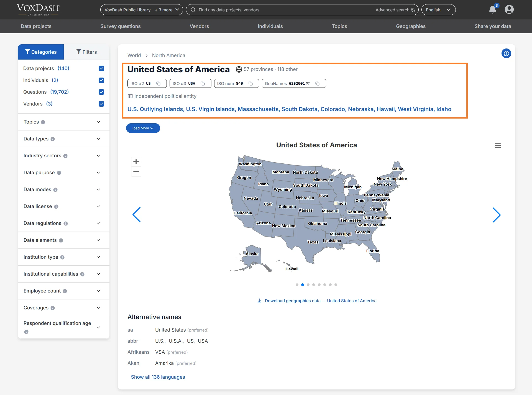Image resolution: width=532 pixels, height=395 pixels.
Task: Go to the Geographies page
Action: click(x=411, y=26)
